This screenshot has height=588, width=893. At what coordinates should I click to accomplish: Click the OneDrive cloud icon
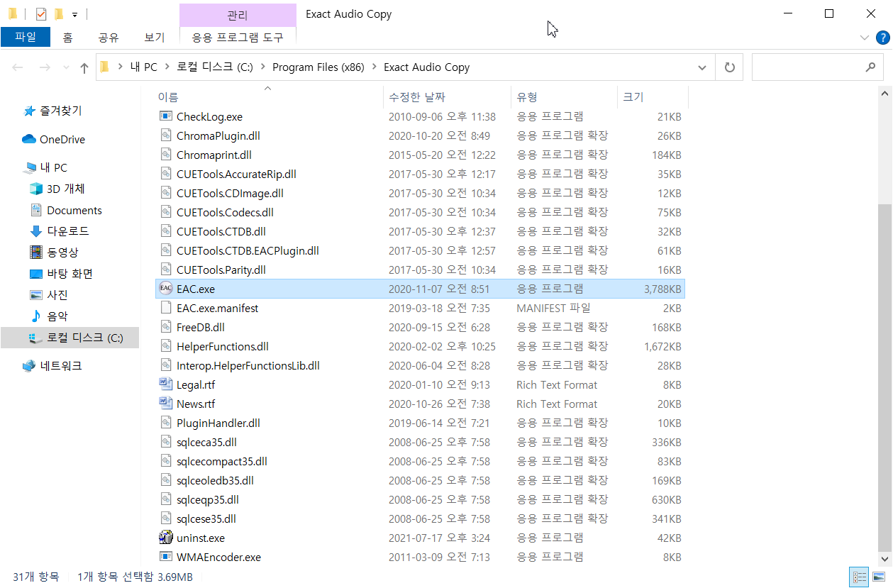click(29, 139)
